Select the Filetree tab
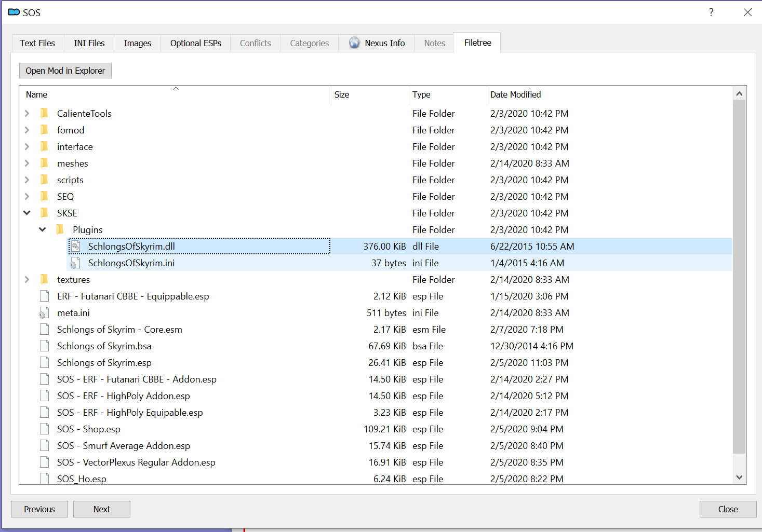Image resolution: width=762 pixels, height=532 pixels. click(477, 43)
